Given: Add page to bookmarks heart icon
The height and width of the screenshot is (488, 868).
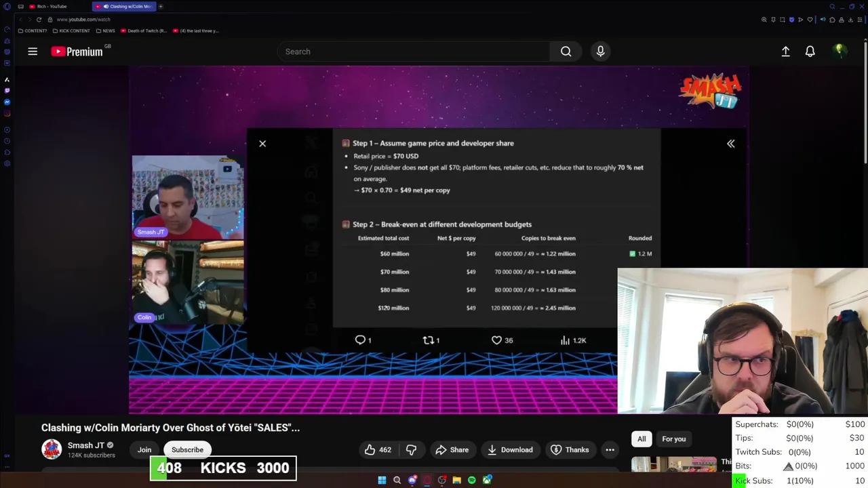Looking at the screenshot, I should (810, 20).
